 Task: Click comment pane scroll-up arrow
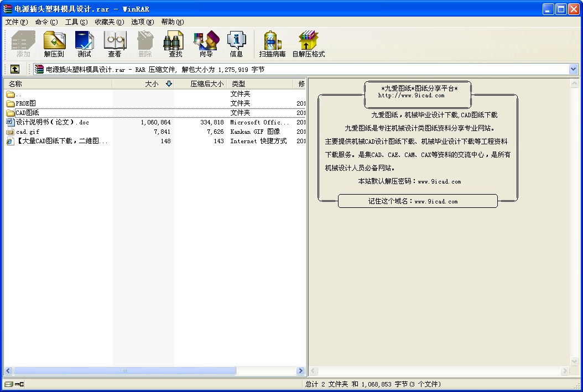(575, 83)
